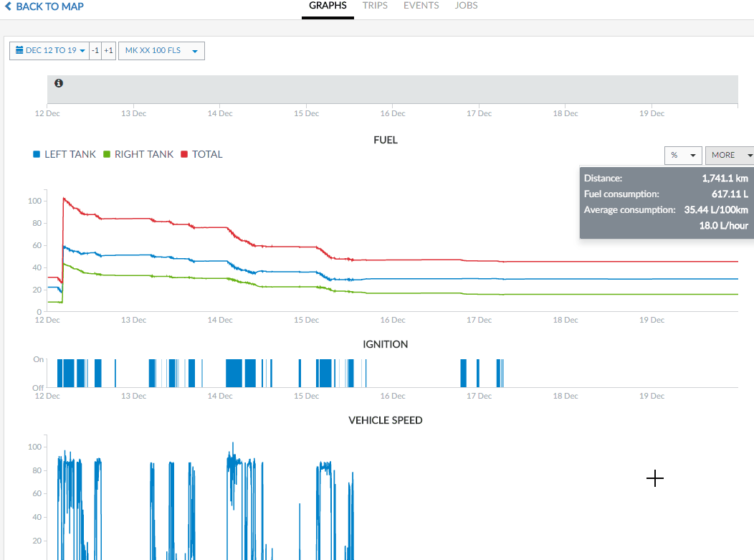Open the % unit dropdown

point(683,155)
